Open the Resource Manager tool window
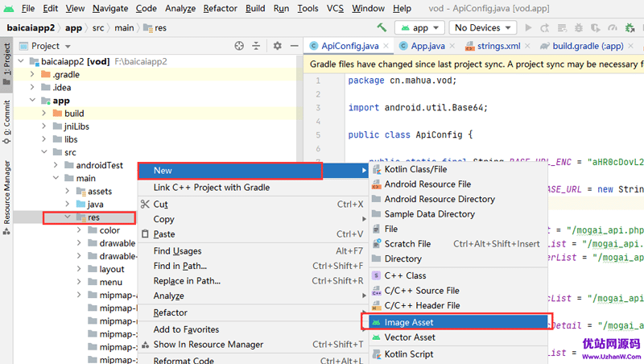Screen dimensions: 644x364 click(x=6, y=197)
